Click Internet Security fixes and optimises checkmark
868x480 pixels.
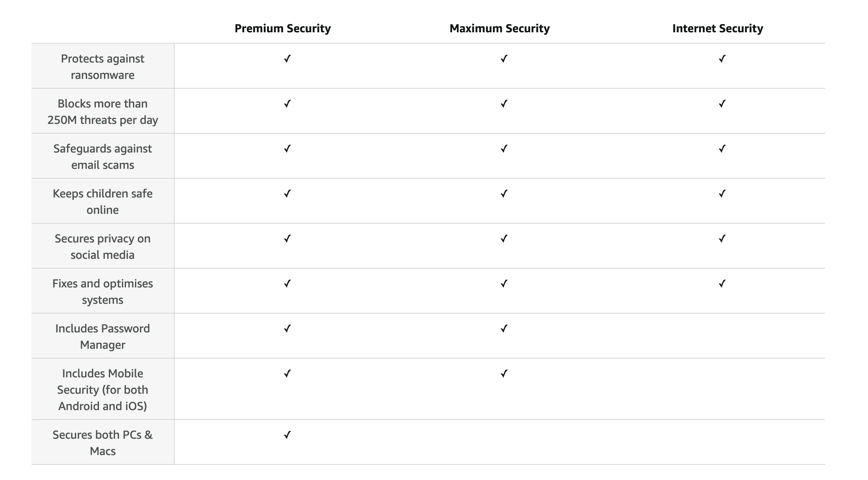click(x=722, y=284)
